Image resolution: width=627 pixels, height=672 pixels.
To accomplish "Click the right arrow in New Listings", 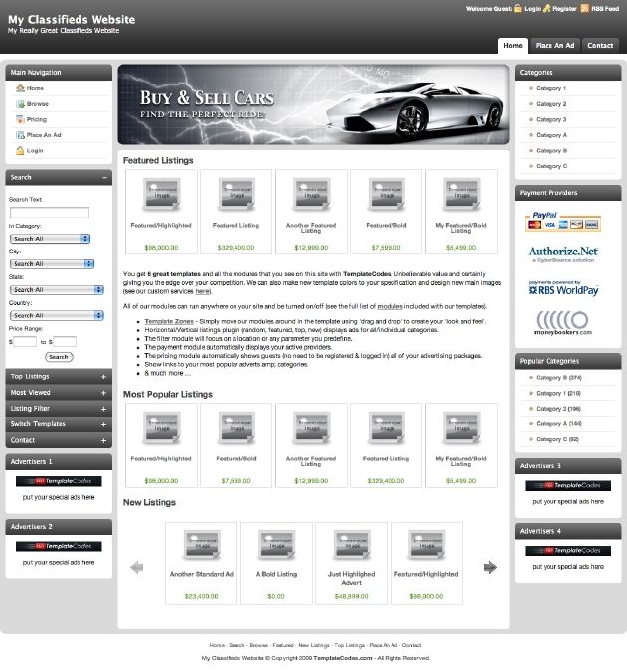I will pyautogui.click(x=490, y=567).
